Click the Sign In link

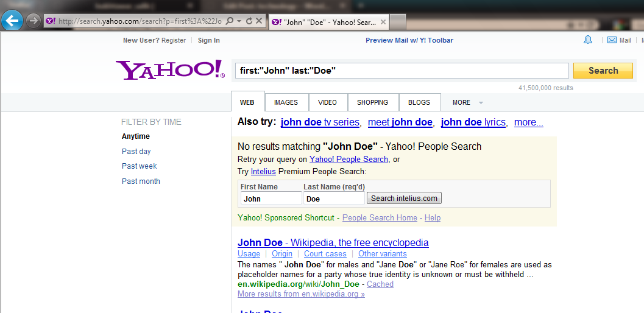tap(208, 40)
